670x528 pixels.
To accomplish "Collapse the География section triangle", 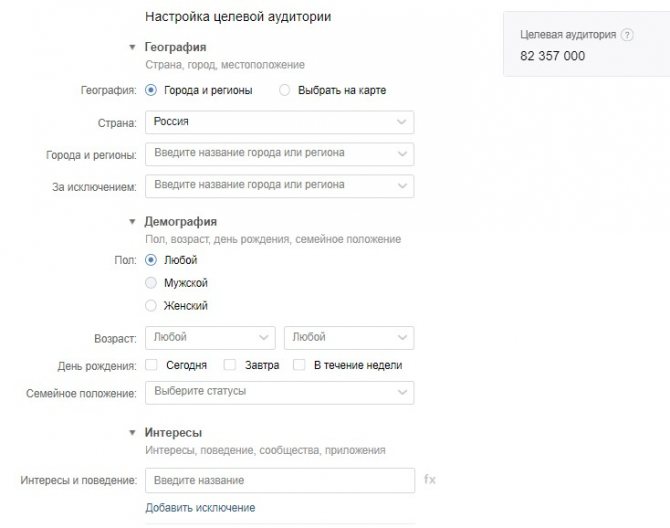I will pos(132,47).
